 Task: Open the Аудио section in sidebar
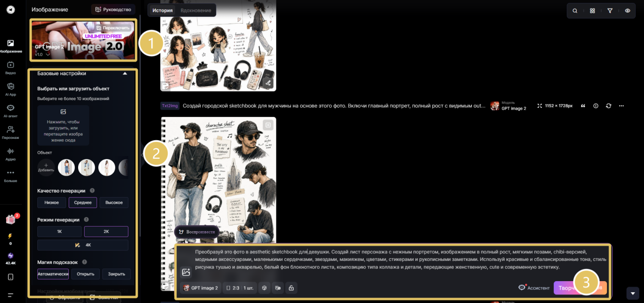coord(11,154)
